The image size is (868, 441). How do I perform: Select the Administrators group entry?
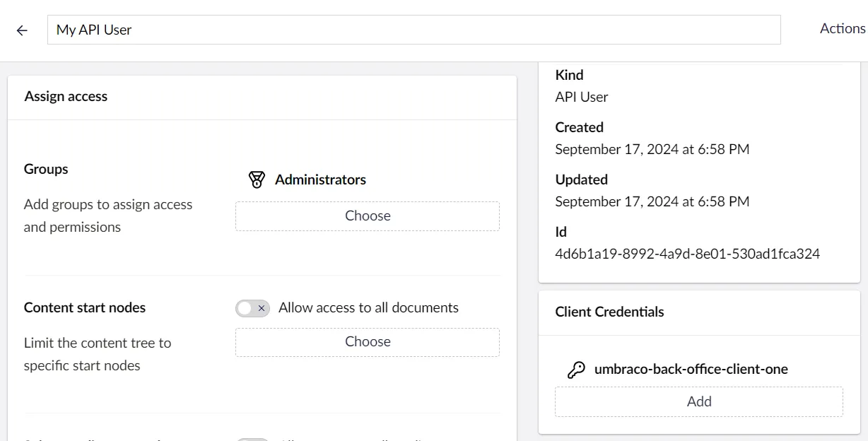320,180
